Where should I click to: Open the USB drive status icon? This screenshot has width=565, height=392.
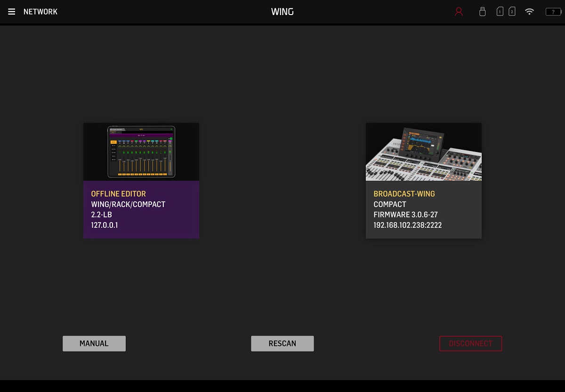[x=482, y=12]
